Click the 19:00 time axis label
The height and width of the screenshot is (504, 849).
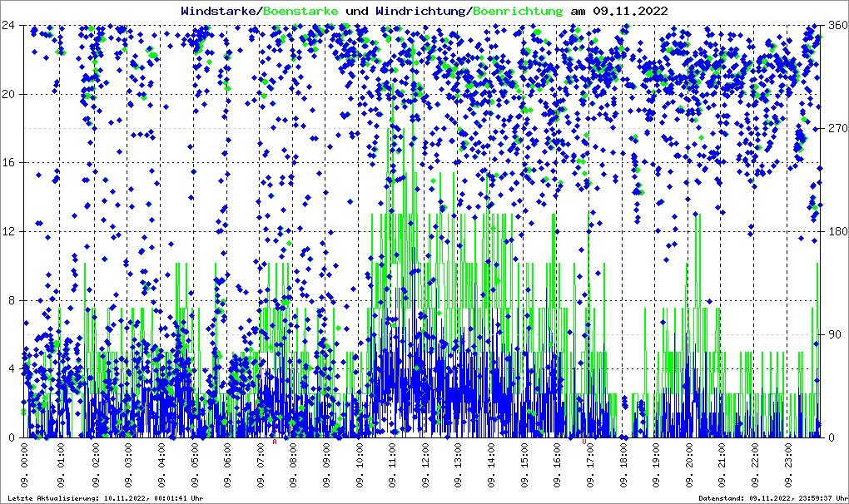pyautogui.click(x=656, y=466)
